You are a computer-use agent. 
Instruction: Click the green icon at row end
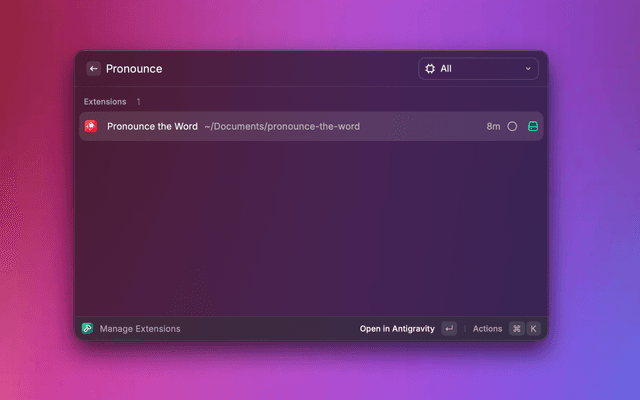(533, 126)
